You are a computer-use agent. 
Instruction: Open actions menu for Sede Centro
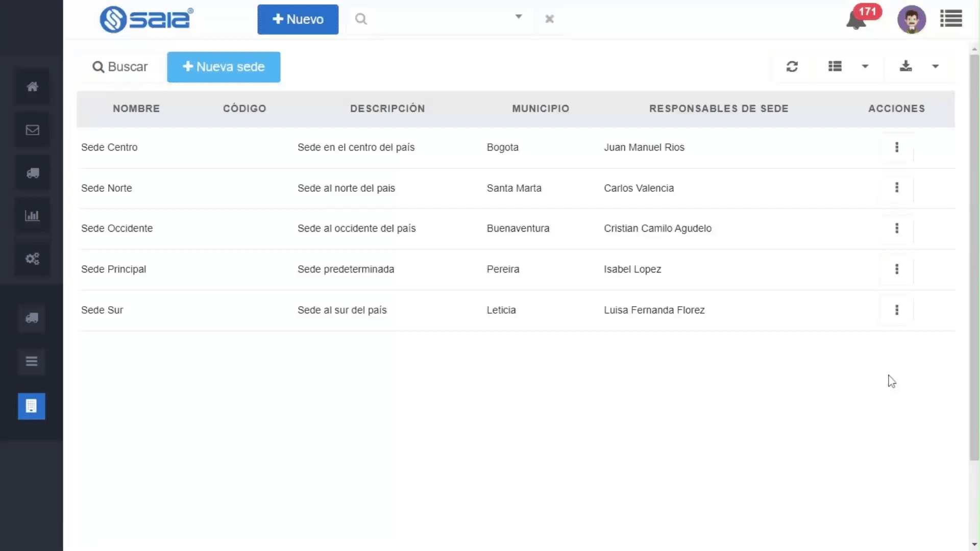pos(896,147)
